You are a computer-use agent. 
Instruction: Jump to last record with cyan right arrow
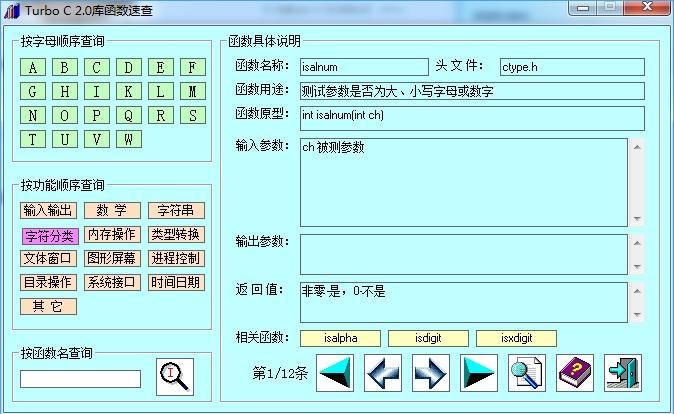pyautogui.click(x=479, y=373)
